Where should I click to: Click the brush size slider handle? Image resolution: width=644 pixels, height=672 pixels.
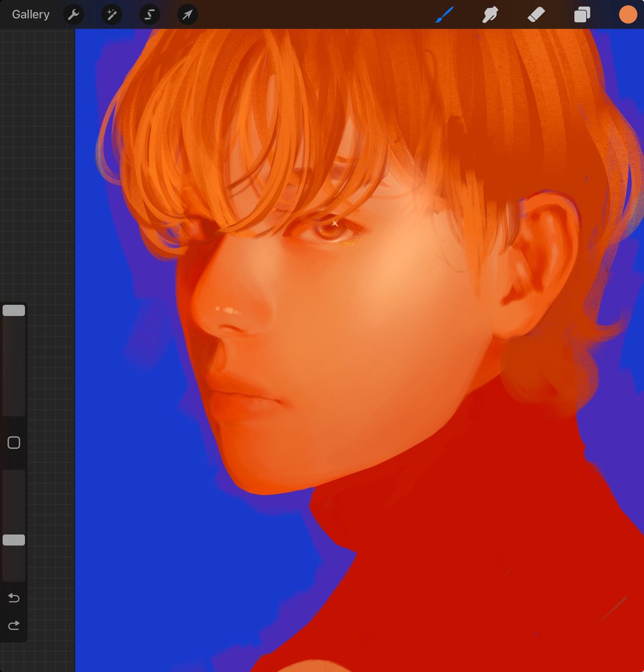click(x=14, y=310)
